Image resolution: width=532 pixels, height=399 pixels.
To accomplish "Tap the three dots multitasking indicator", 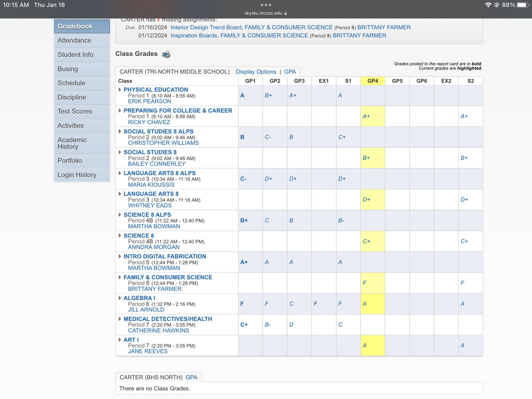I will tap(266, 5).
